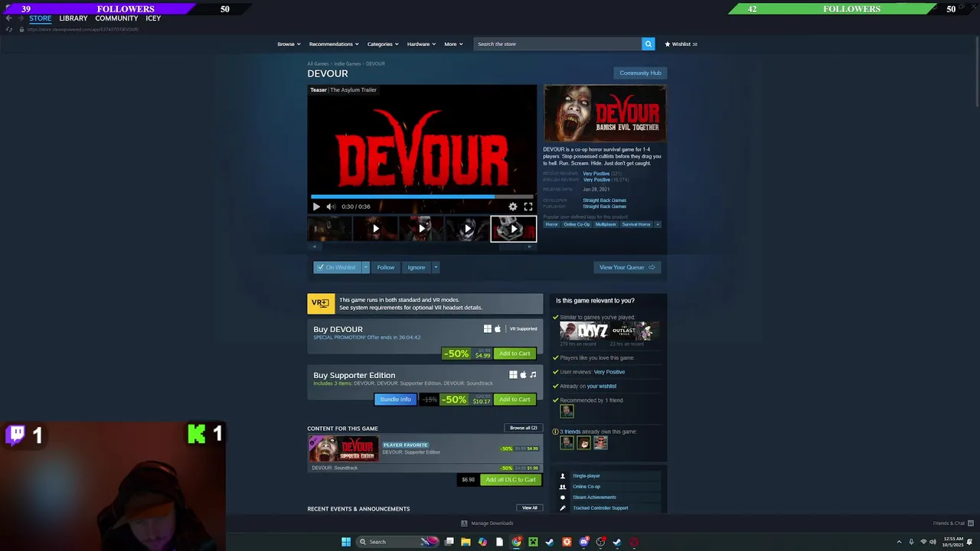Open the Ignore options dropdown arrow
This screenshot has width=980, height=551.
(435, 267)
